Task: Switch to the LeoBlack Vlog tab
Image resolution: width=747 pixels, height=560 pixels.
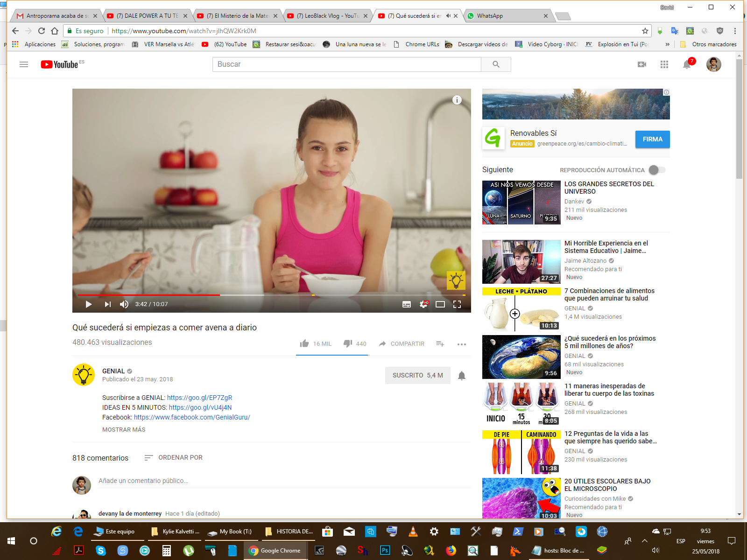Action: (x=327, y=16)
